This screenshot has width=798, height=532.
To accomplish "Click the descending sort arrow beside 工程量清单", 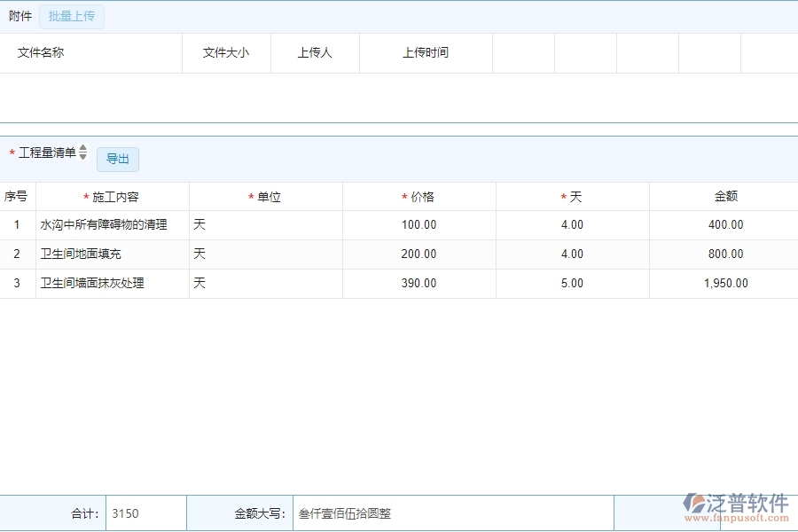I will 82,155.
